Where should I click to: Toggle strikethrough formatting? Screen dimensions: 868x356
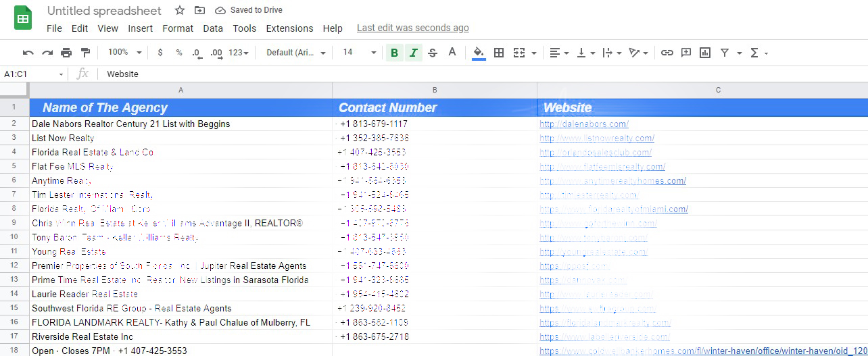(433, 53)
